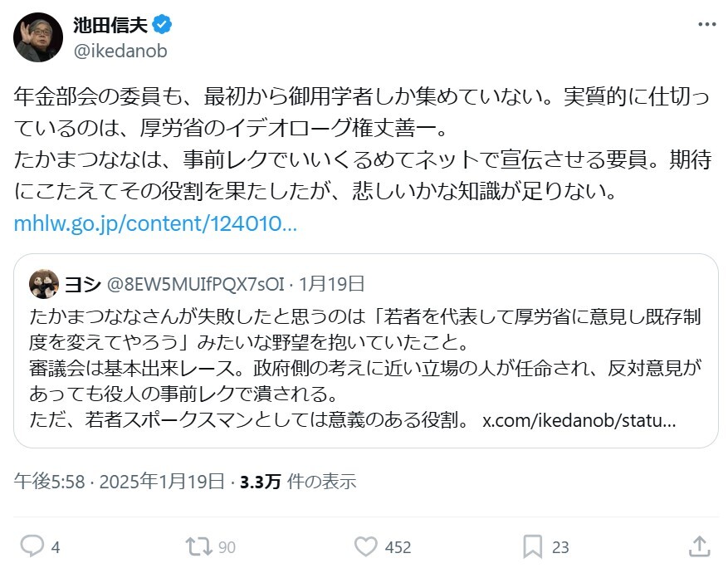Open the mhlw.go.jp content link
728x573 pixels.
tap(154, 224)
